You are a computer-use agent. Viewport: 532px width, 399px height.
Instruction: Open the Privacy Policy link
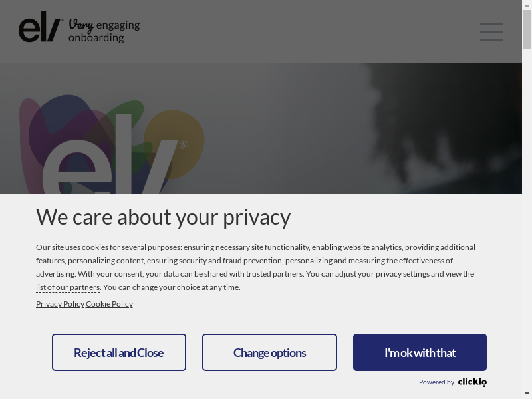click(60, 304)
